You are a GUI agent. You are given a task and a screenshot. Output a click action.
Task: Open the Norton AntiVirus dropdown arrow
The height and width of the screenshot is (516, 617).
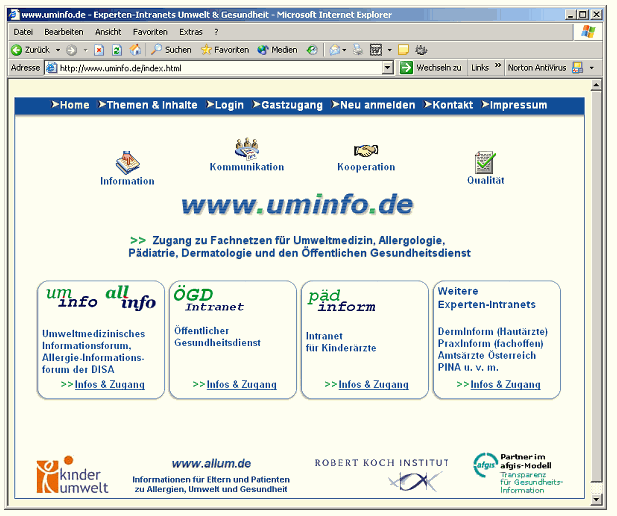pos(591,68)
